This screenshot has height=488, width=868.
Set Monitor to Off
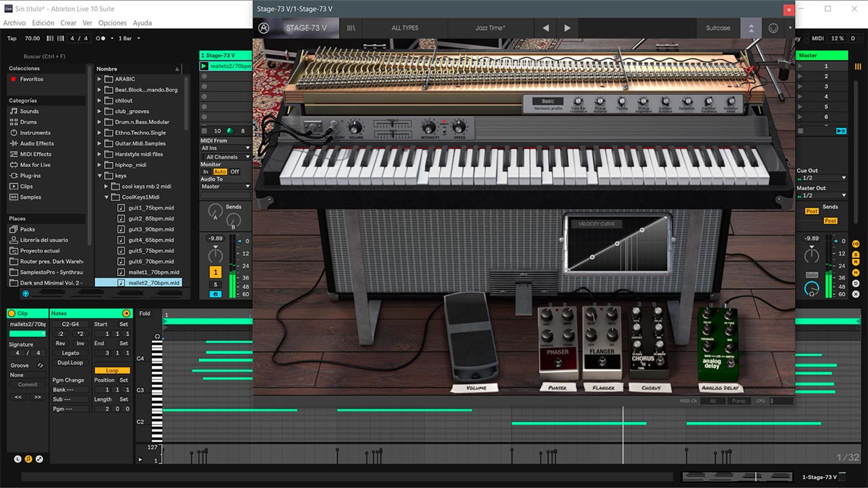(x=234, y=171)
